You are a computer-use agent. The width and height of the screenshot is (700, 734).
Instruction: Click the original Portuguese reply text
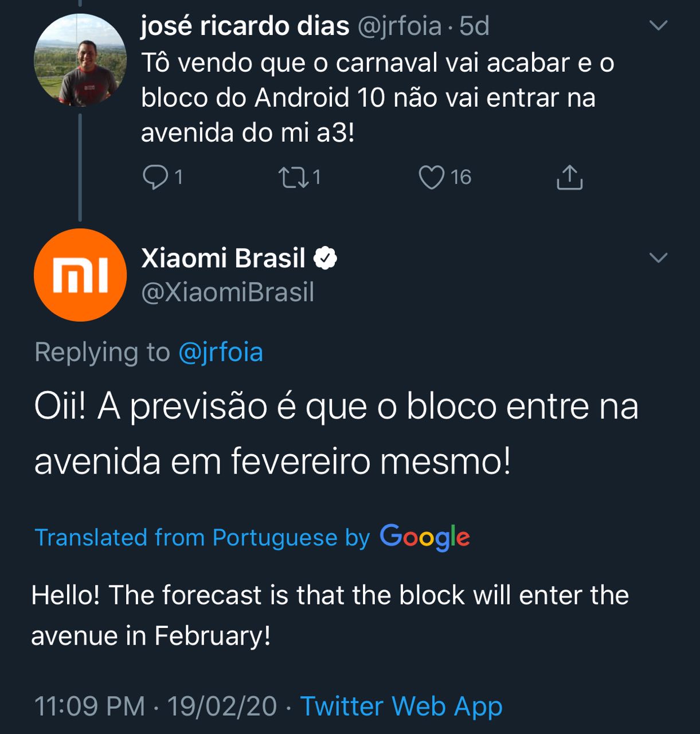pyautogui.click(x=335, y=434)
